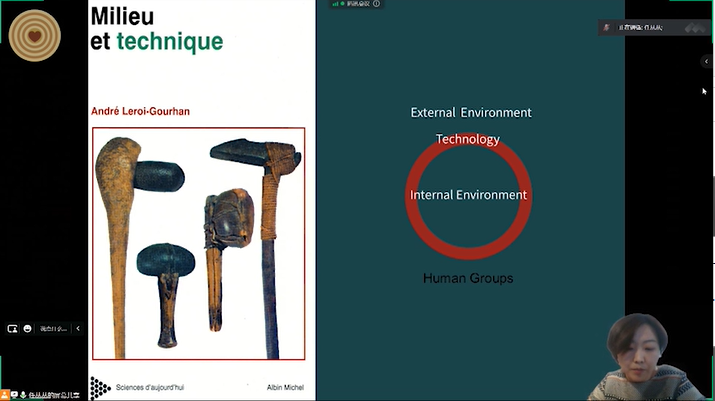Click the author name 'André Leroi-Gourhan'
Viewport: 715px width, 401px height.
[x=140, y=111]
